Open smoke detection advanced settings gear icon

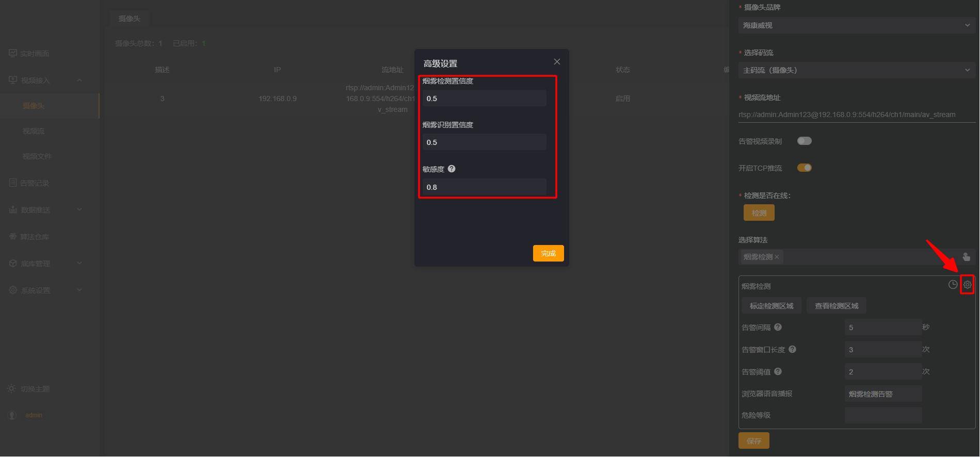point(967,285)
